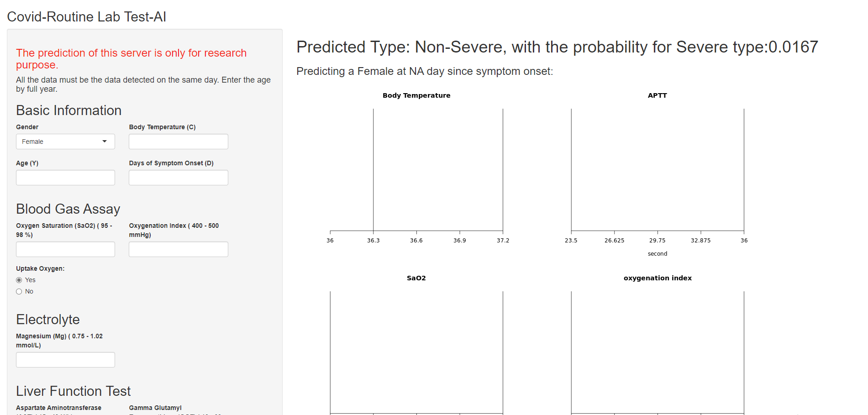This screenshot has height=415, width=868.
Task: Click the Oxygenation Index input field
Action: coord(178,249)
